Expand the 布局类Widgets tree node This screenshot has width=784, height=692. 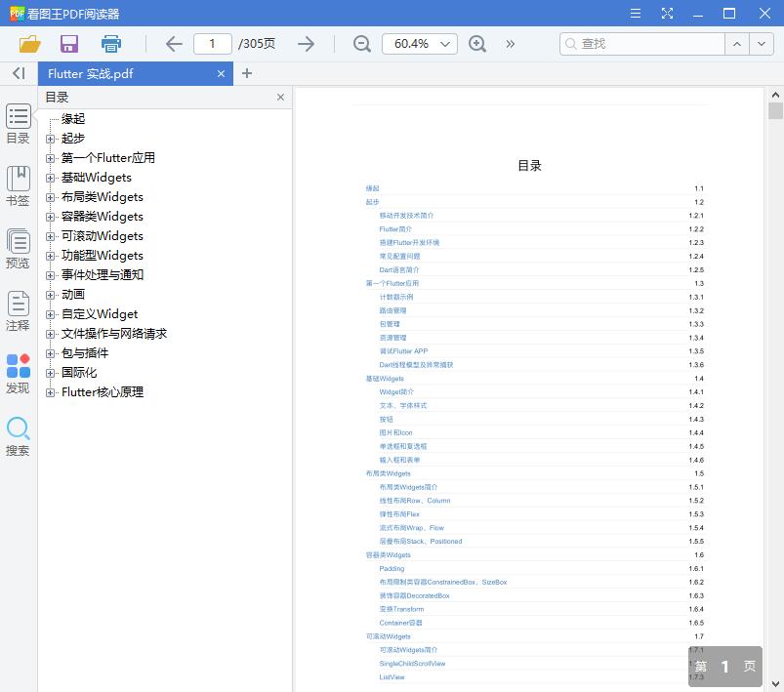52,196
